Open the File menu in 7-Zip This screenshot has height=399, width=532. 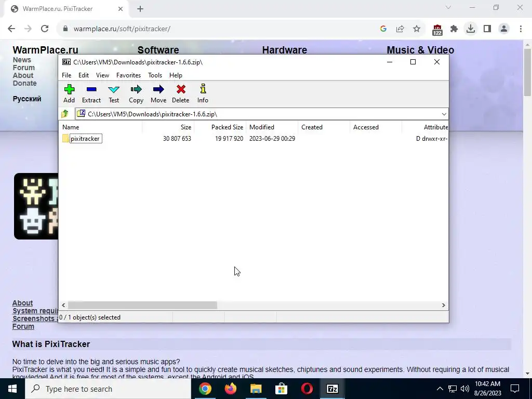tap(66, 75)
